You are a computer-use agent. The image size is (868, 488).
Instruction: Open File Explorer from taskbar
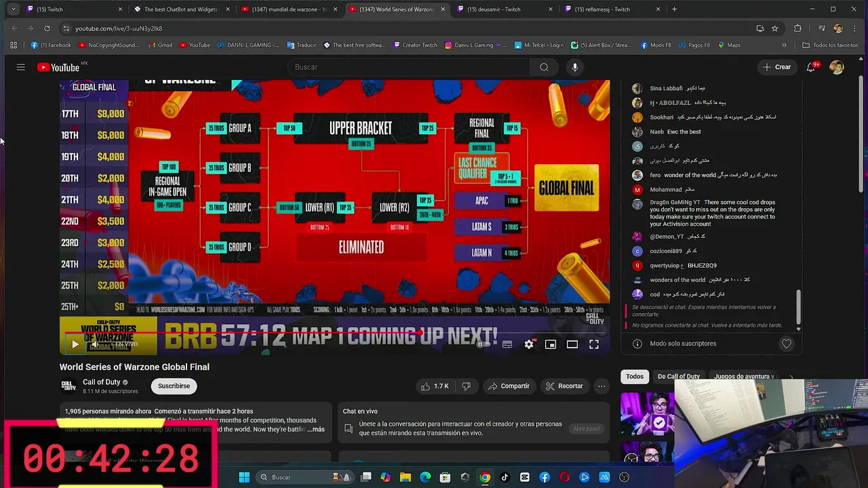click(x=406, y=477)
